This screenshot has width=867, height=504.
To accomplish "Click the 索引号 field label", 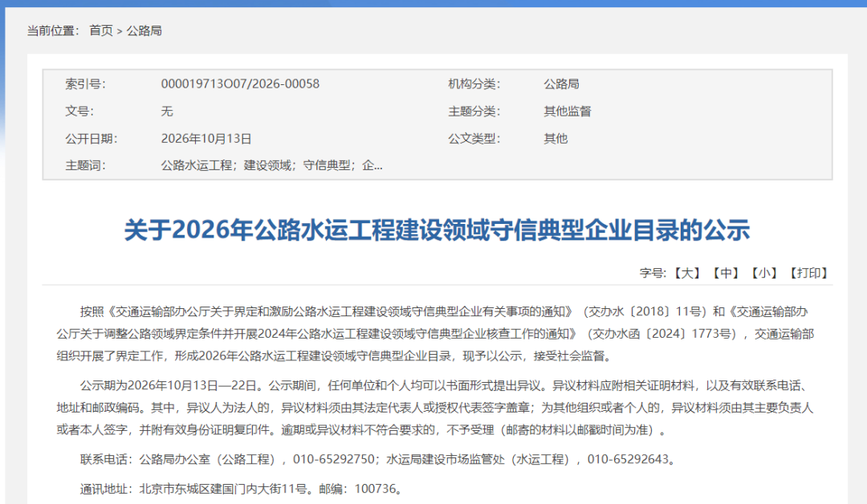I will [85, 84].
